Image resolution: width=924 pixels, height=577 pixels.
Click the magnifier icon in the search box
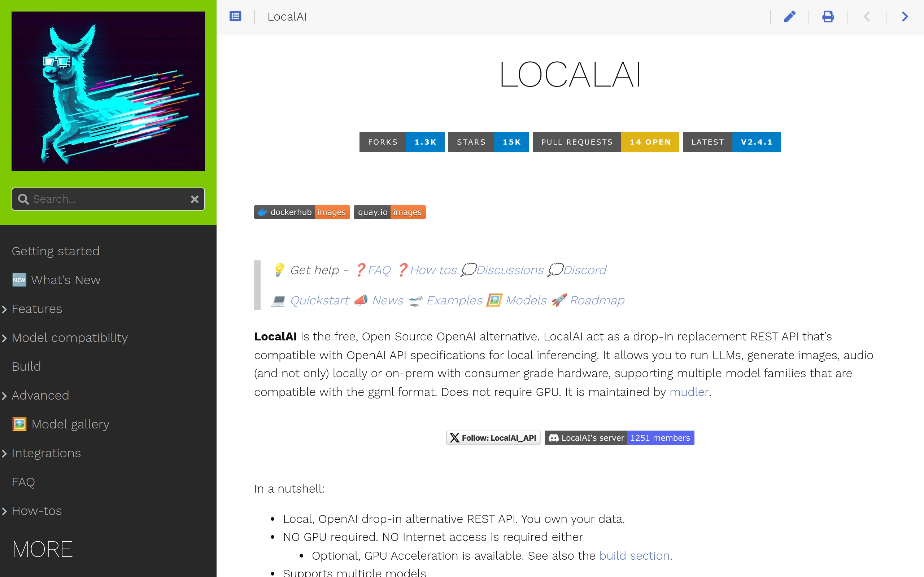pyautogui.click(x=23, y=199)
